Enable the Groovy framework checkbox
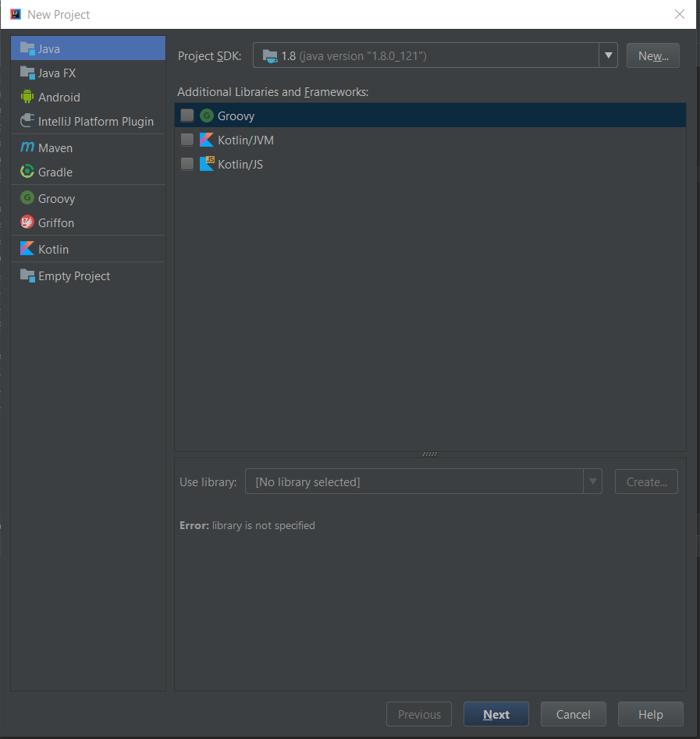This screenshot has width=700, height=739. pyautogui.click(x=187, y=115)
